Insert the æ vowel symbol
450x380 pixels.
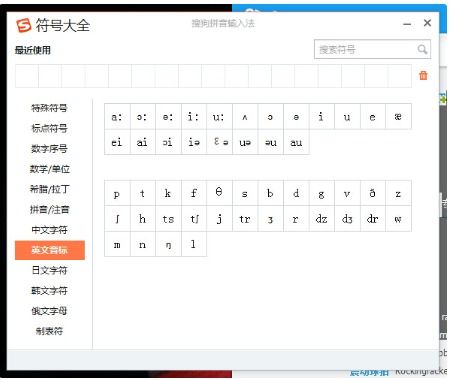point(398,116)
